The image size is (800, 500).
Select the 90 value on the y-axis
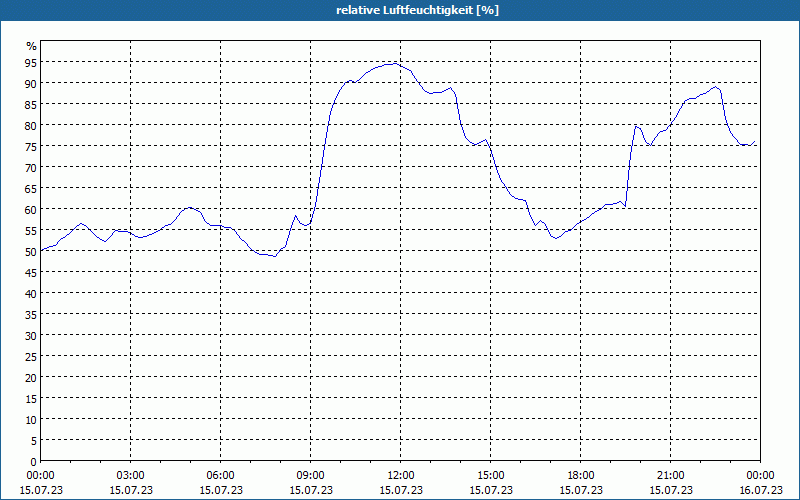pos(31,83)
